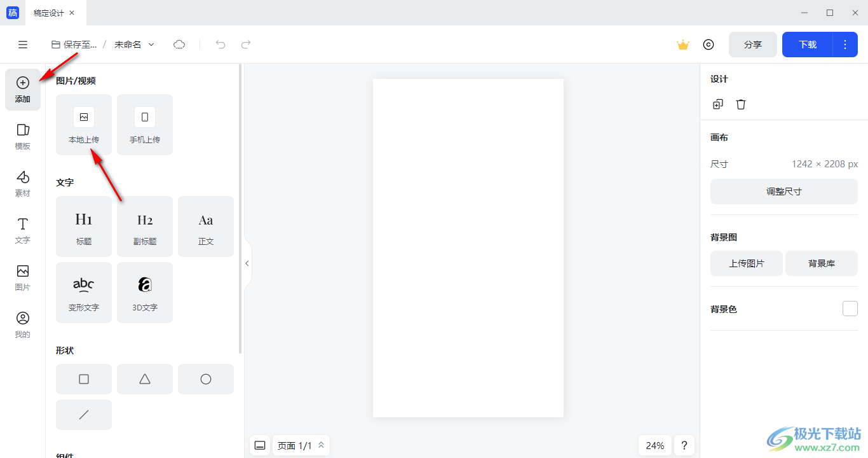Add 3D文字 text element
Image resolution: width=868 pixels, height=458 pixels.
point(145,293)
